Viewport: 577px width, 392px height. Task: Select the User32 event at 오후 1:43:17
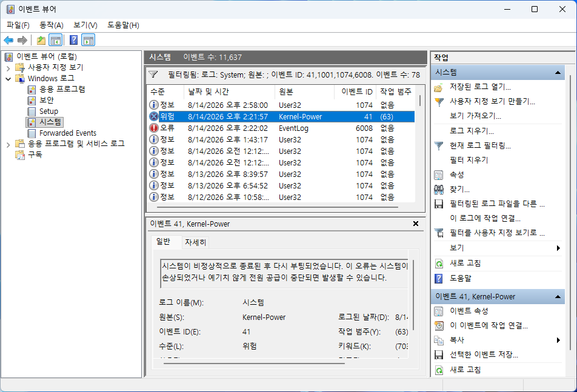[x=281, y=140]
